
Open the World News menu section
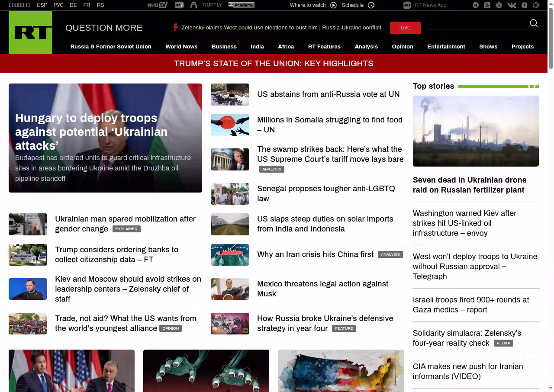coord(181,47)
